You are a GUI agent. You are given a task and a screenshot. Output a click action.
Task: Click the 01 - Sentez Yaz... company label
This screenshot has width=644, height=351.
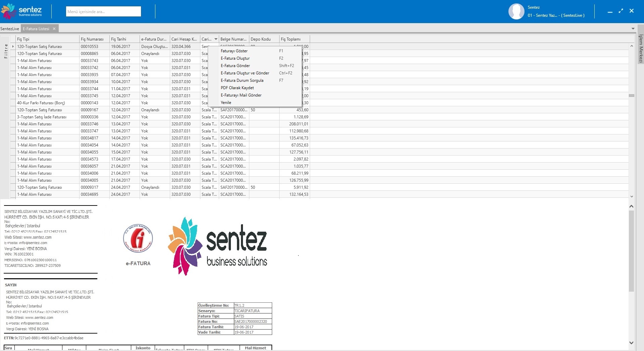point(556,15)
